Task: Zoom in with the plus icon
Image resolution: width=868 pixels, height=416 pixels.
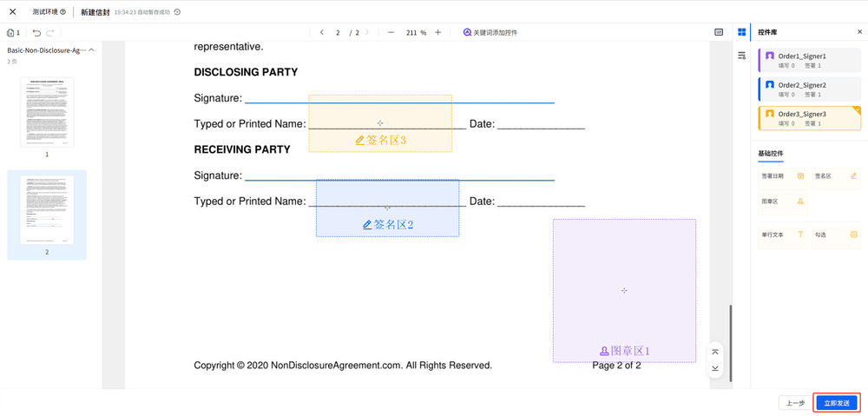Action: [x=437, y=32]
